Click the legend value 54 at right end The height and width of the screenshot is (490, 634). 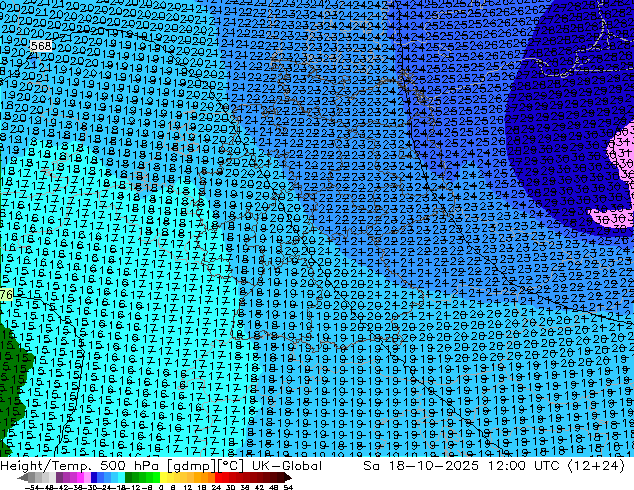tap(288, 488)
